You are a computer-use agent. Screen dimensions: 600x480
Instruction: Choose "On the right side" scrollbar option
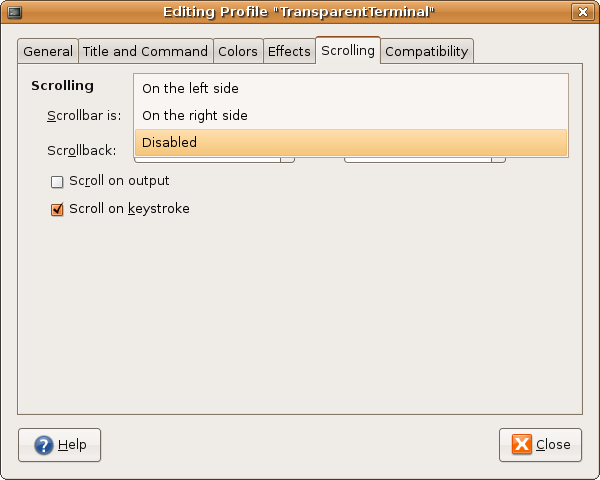(351, 115)
